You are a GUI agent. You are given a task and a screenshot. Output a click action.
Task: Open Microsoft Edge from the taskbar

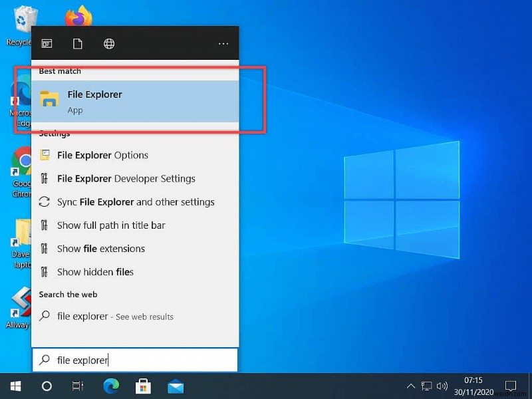[x=111, y=386]
